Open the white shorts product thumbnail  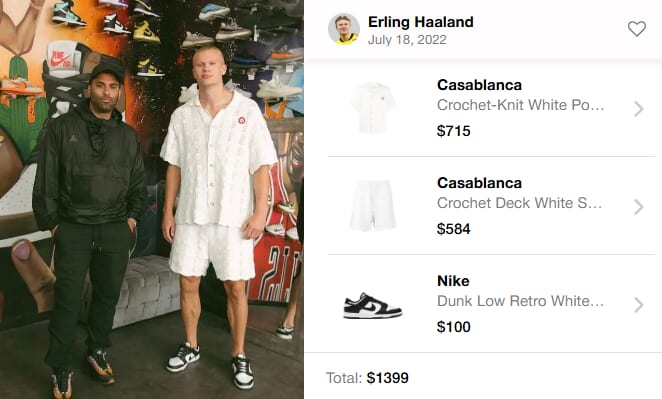tap(373, 206)
